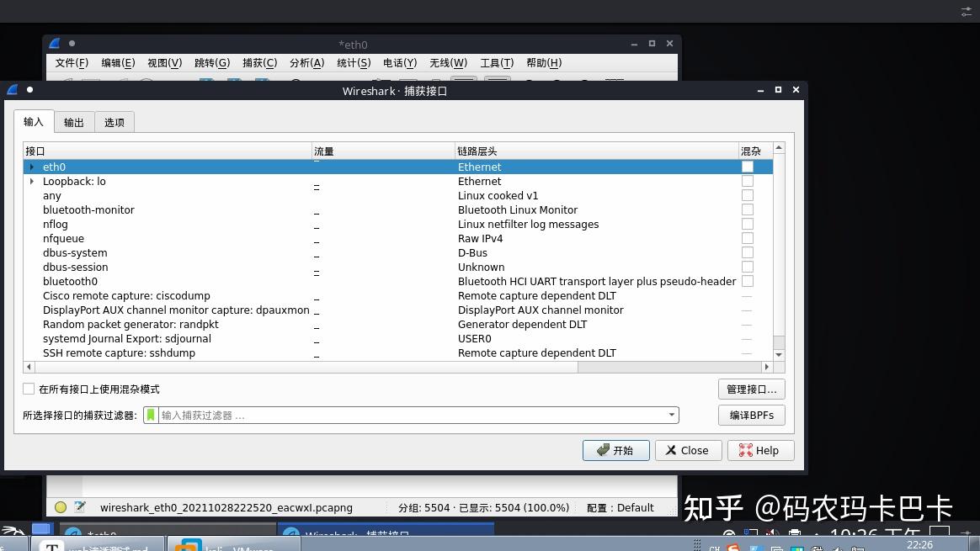This screenshot has height=551, width=980.
Task: Click 配置: Default profile in status bar
Action: [x=620, y=508]
